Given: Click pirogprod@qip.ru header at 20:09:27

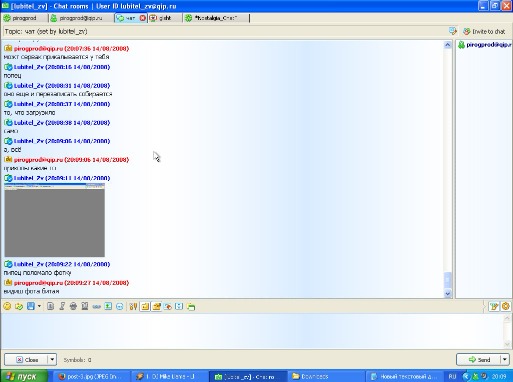Looking at the screenshot, I should click(x=71, y=283).
